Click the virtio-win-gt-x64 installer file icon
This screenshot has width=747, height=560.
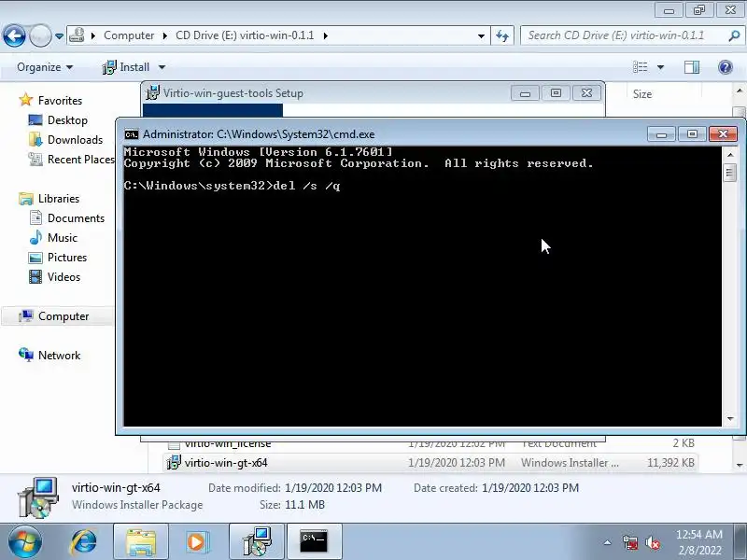(174, 462)
